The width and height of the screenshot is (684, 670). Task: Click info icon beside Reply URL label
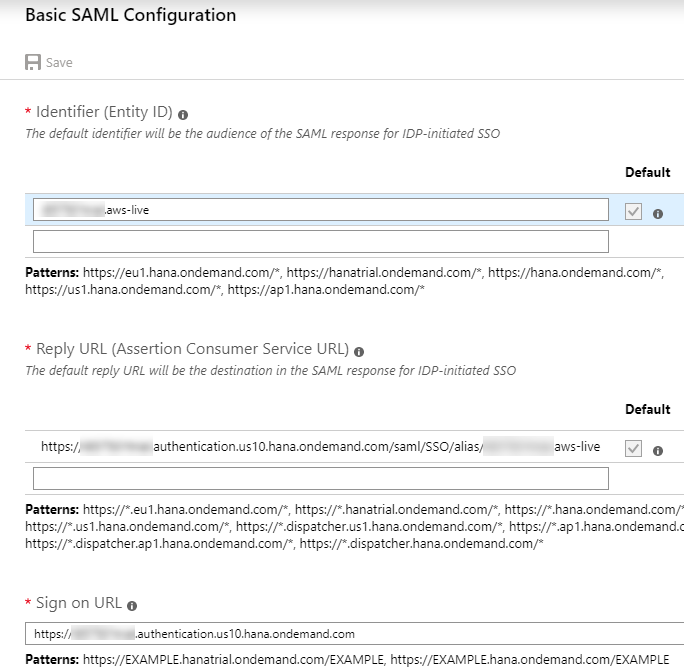(x=359, y=351)
